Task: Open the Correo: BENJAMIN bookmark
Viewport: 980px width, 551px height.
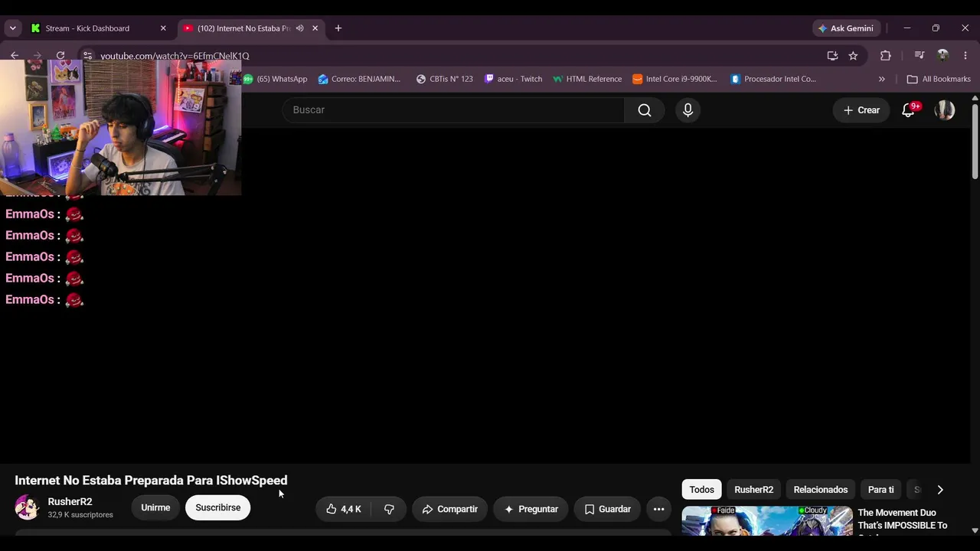Action: tap(359, 79)
